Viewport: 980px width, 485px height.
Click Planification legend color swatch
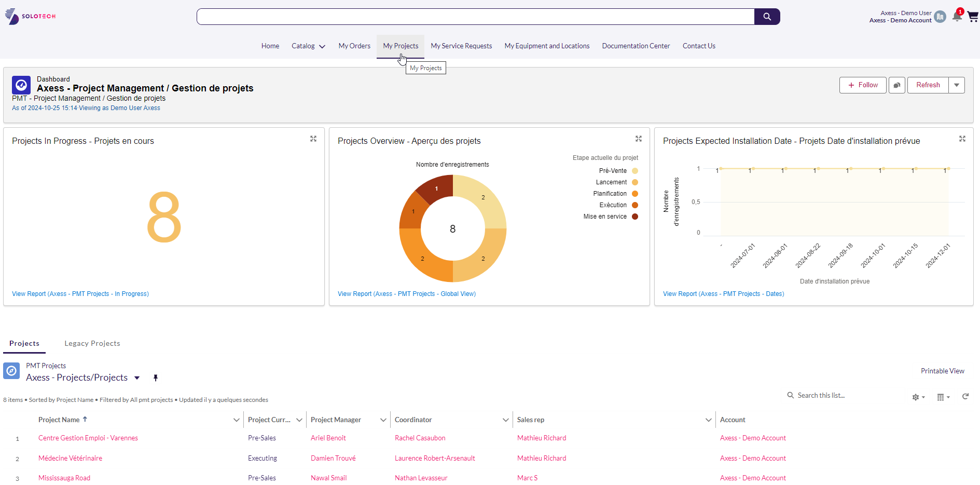635,194
